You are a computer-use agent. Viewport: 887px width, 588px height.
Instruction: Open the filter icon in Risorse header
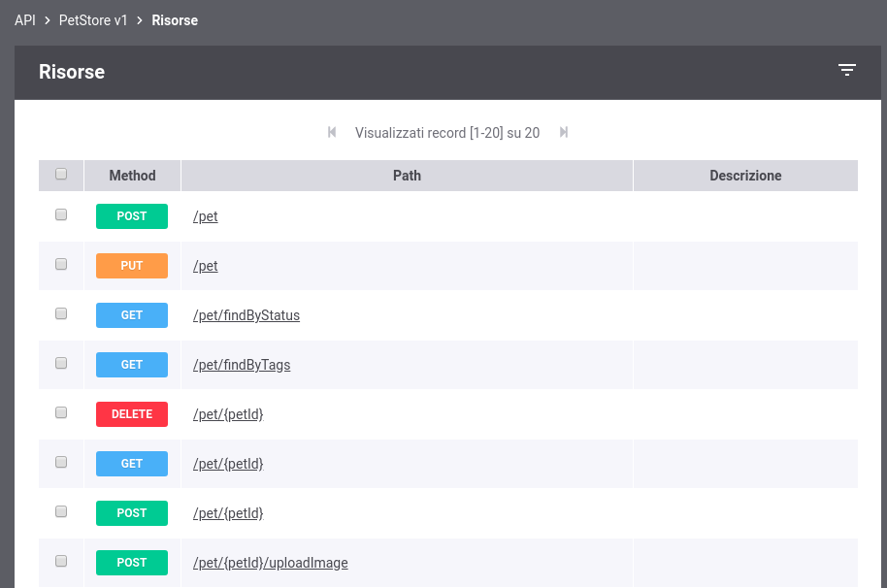847,70
